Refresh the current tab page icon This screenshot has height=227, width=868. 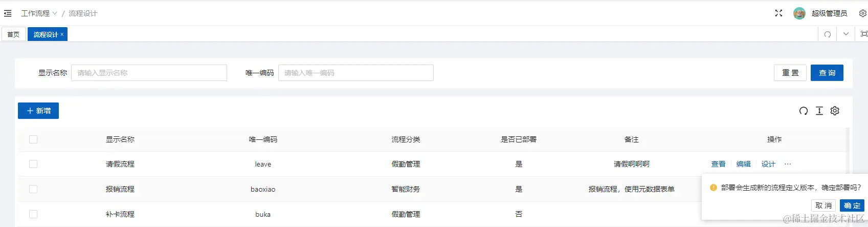click(x=828, y=34)
